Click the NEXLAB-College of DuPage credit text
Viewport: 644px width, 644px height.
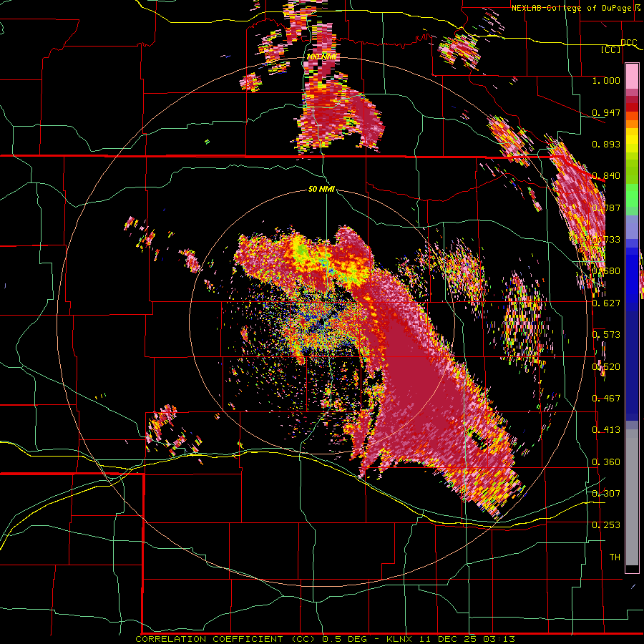[x=571, y=8]
